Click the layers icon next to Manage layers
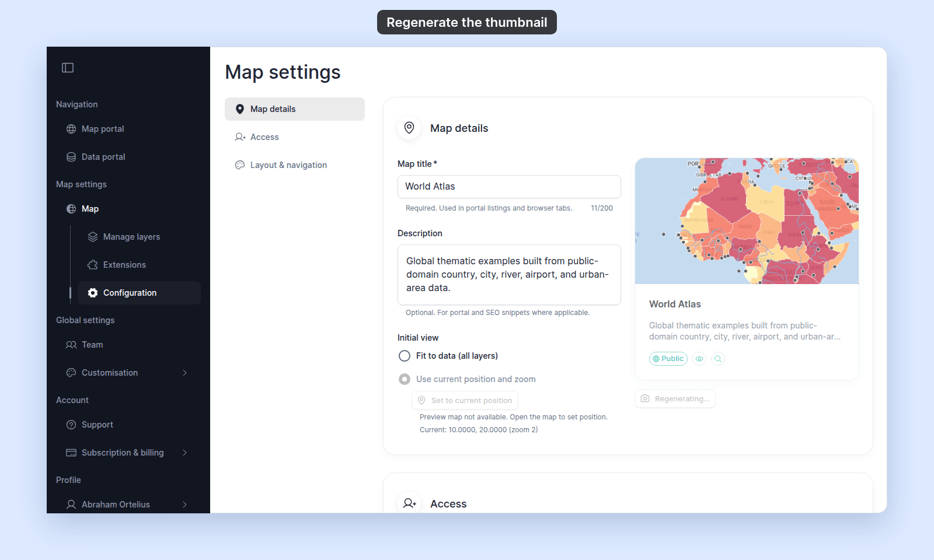Viewport: 934px width, 560px height. tap(93, 237)
